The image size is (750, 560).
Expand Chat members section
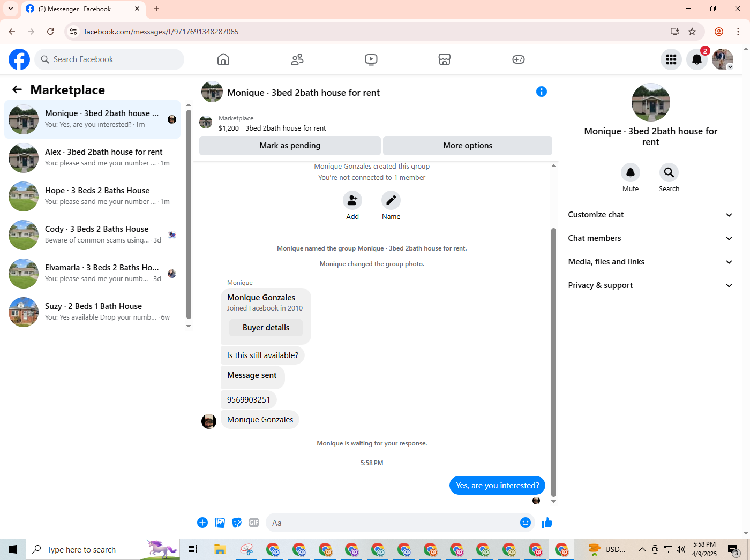click(650, 238)
